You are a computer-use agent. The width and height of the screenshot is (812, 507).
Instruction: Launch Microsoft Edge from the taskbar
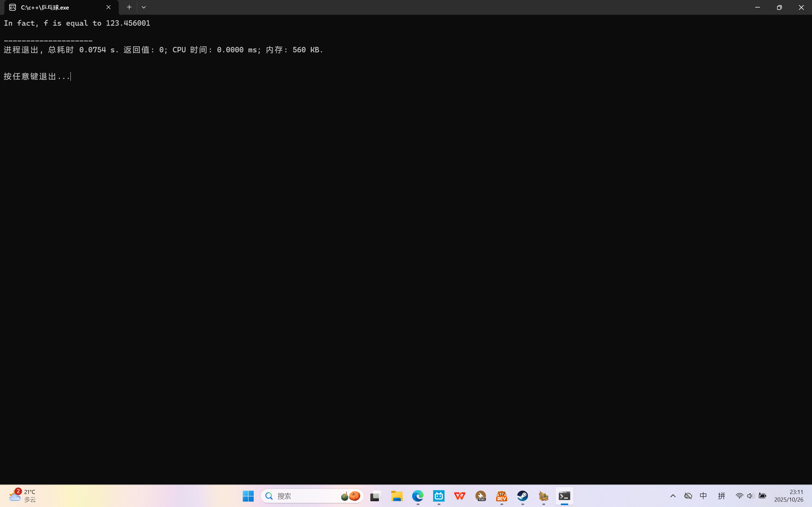pyautogui.click(x=418, y=496)
